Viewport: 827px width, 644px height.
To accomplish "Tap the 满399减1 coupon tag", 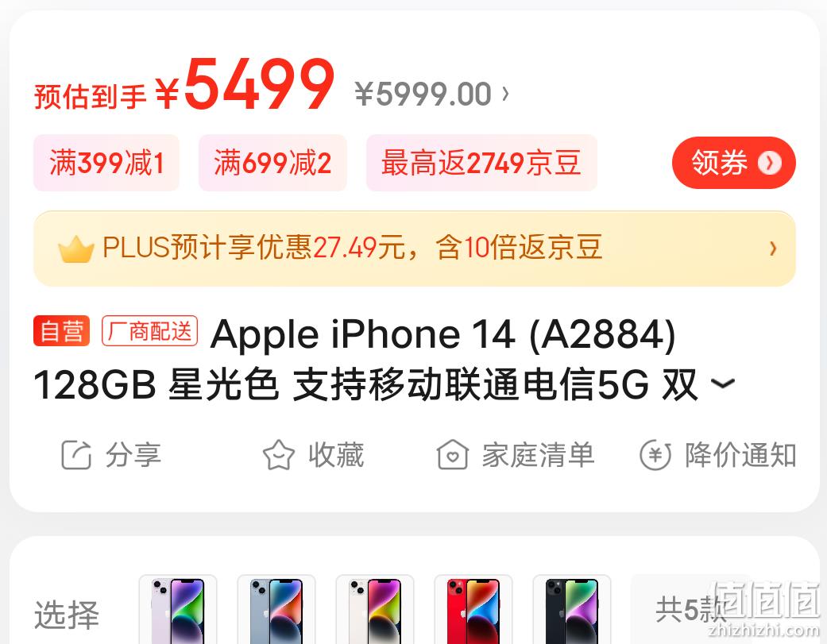I will [106, 163].
